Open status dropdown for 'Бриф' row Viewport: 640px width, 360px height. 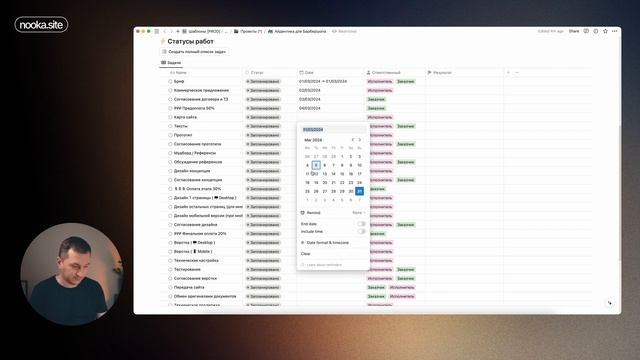[263, 82]
